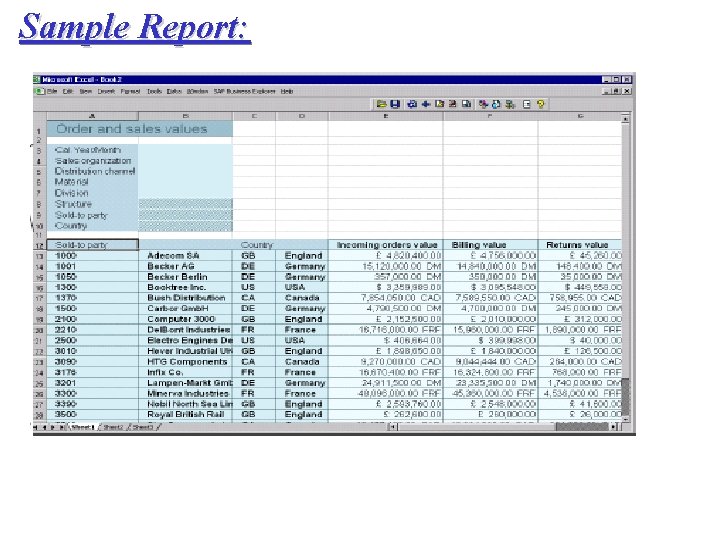Click the BEx Save diskette toolbar icon
This screenshot has width=720, height=540.
pos(395,104)
